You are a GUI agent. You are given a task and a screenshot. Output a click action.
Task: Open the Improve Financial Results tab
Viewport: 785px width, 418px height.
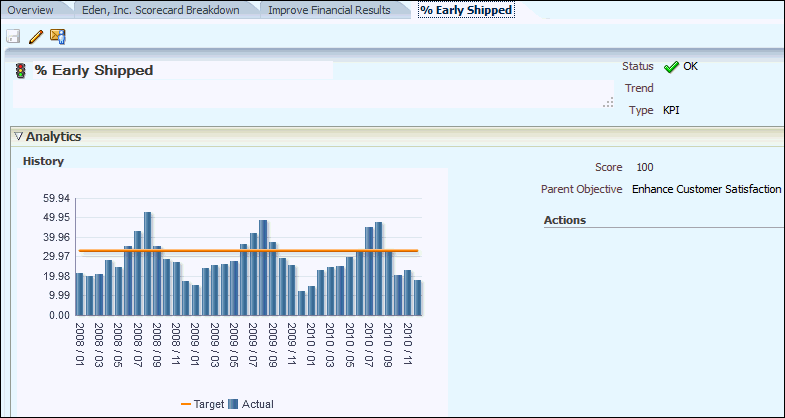pos(329,10)
